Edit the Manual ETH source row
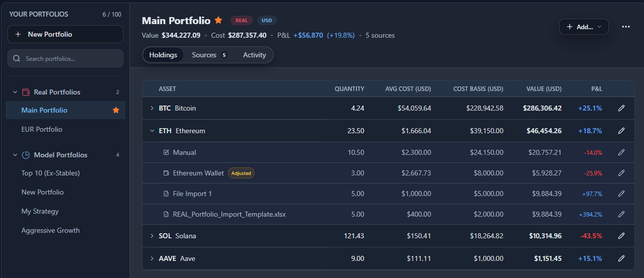 click(621, 152)
